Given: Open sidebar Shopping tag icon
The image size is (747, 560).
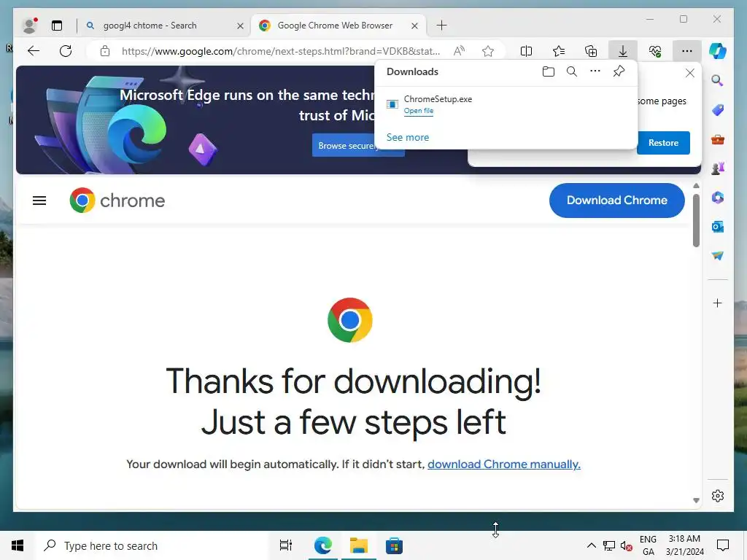Looking at the screenshot, I should point(718,110).
